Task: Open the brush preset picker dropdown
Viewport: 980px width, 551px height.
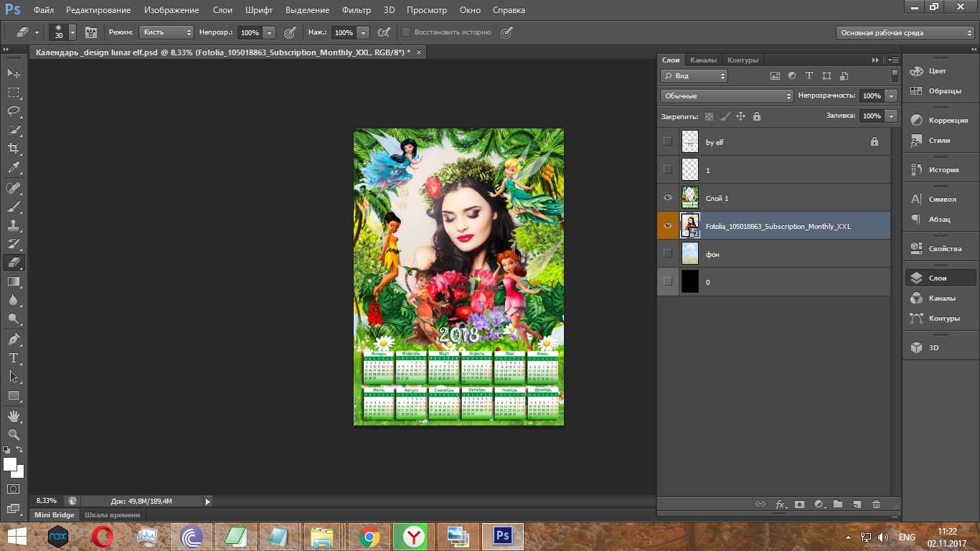Action: click(72, 32)
